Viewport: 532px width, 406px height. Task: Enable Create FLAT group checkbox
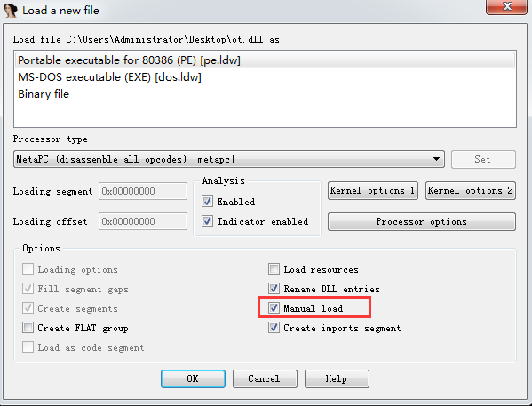click(28, 328)
